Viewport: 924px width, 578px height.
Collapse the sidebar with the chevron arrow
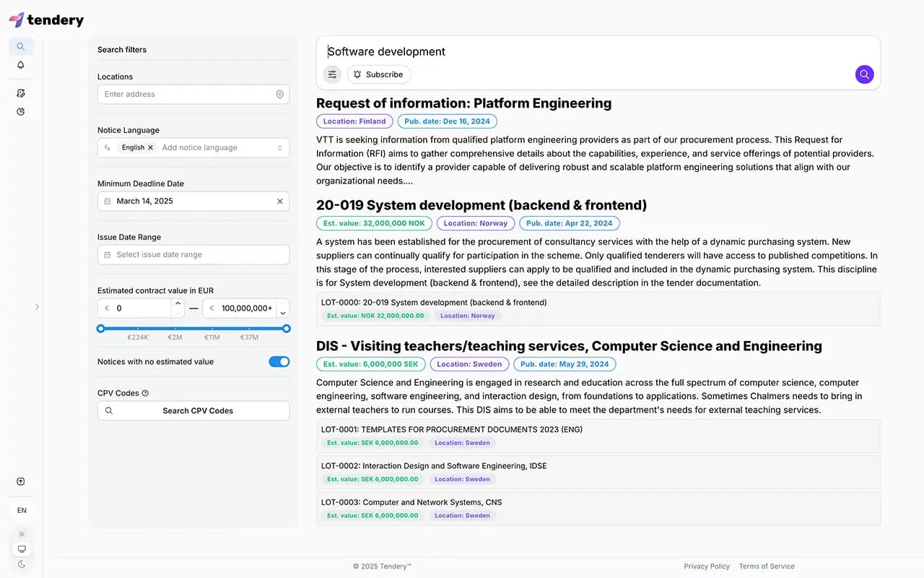point(37,306)
